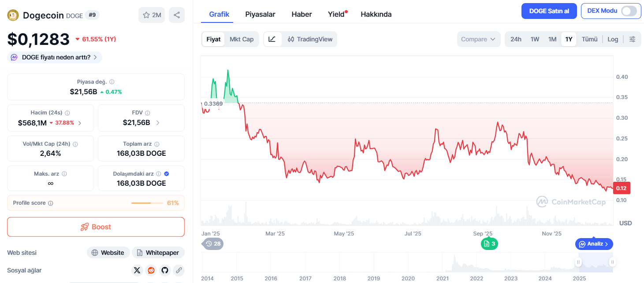Toggle the DEX Modu switch
This screenshot has width=644, height=283.
click(x=629, y=11)
